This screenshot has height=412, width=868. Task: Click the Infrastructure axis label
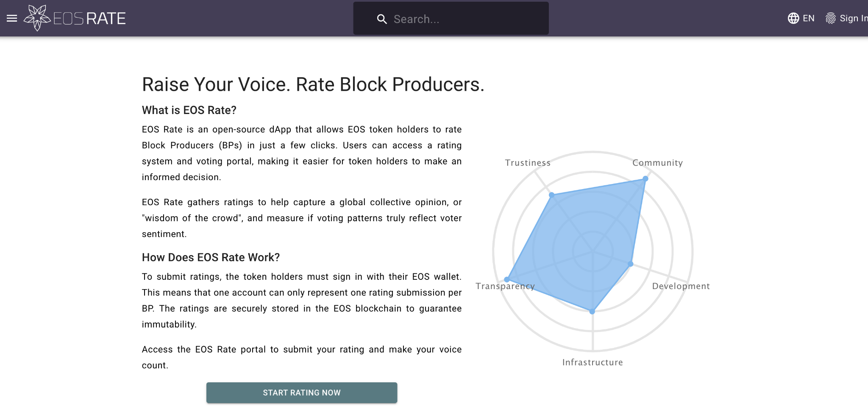click(593, 362)
